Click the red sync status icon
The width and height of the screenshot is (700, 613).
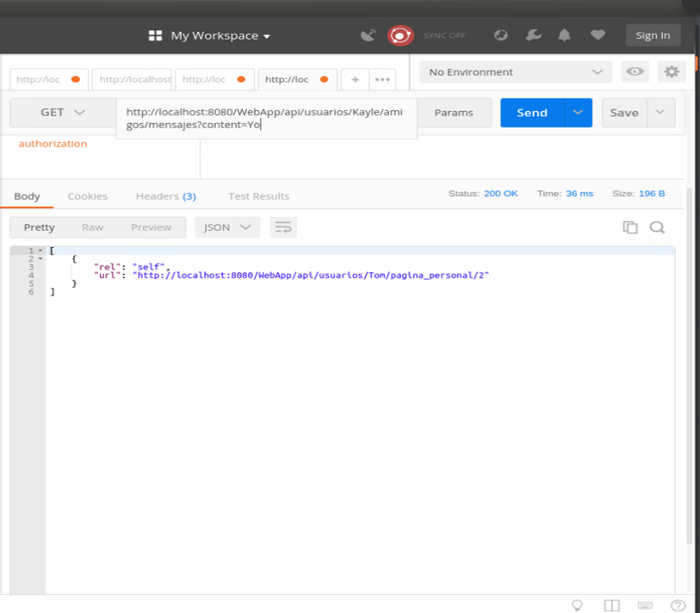400,35
